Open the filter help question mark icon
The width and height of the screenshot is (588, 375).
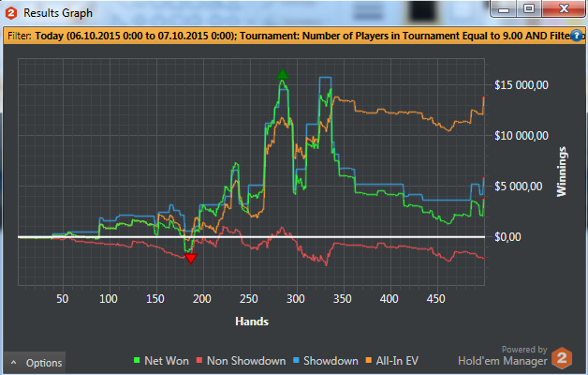577,36
